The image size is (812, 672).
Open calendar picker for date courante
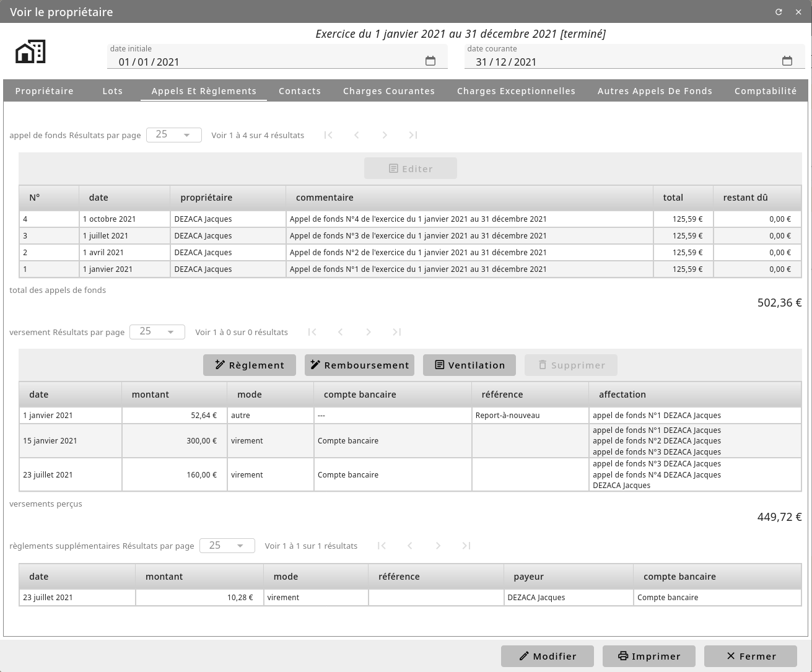[x=787, y=61]
